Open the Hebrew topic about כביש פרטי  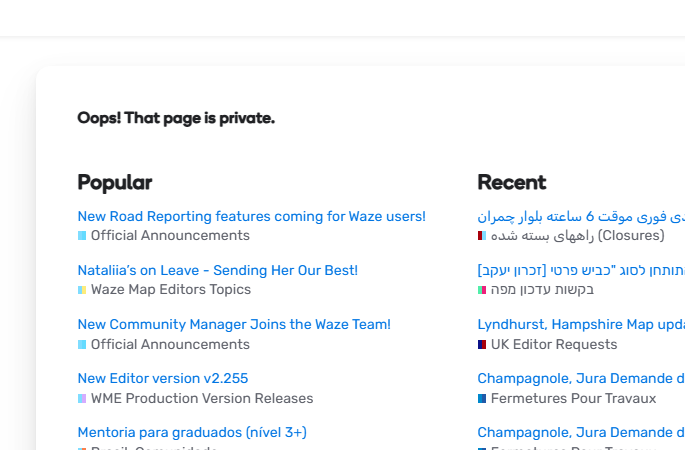(x=580, y=270)
